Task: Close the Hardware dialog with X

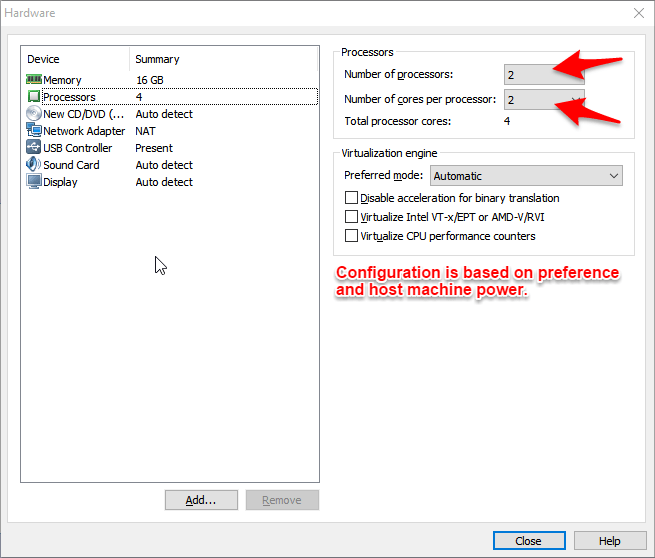Action: (639, 13)
